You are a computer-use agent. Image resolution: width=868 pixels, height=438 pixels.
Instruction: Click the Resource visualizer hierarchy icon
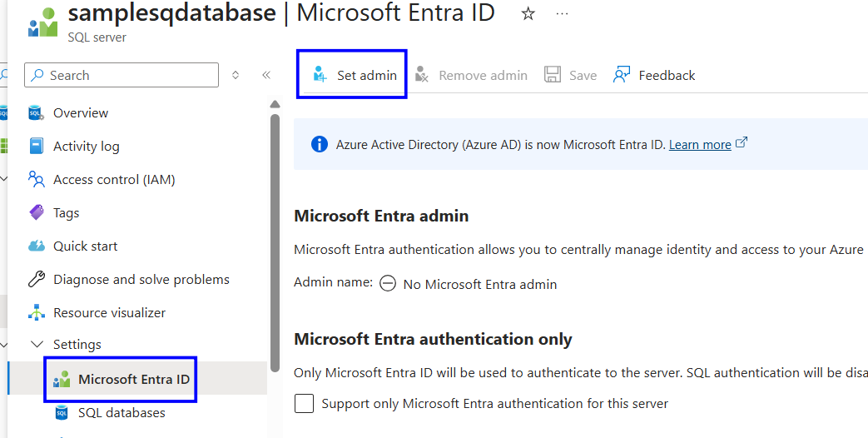click(36, 312)
